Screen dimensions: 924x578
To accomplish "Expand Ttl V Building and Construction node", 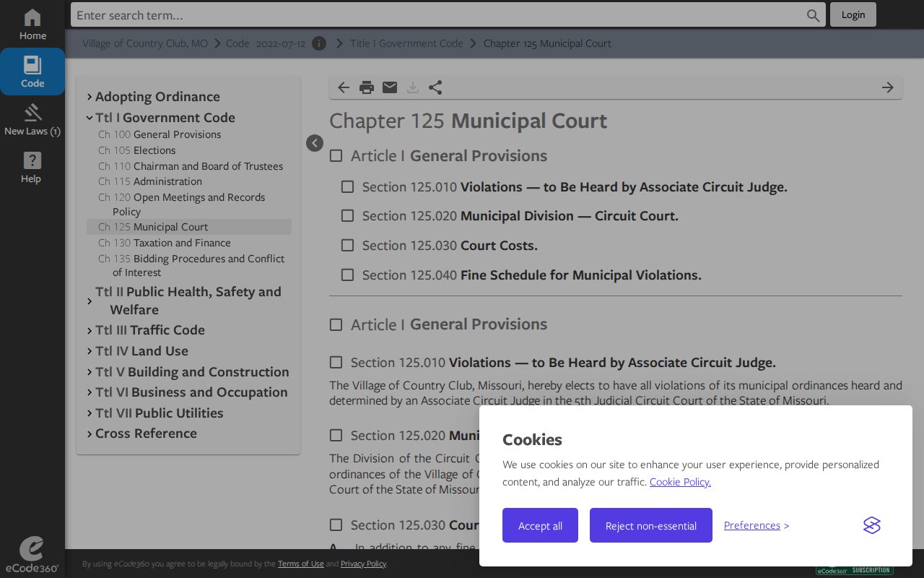I will click(90, 372).
